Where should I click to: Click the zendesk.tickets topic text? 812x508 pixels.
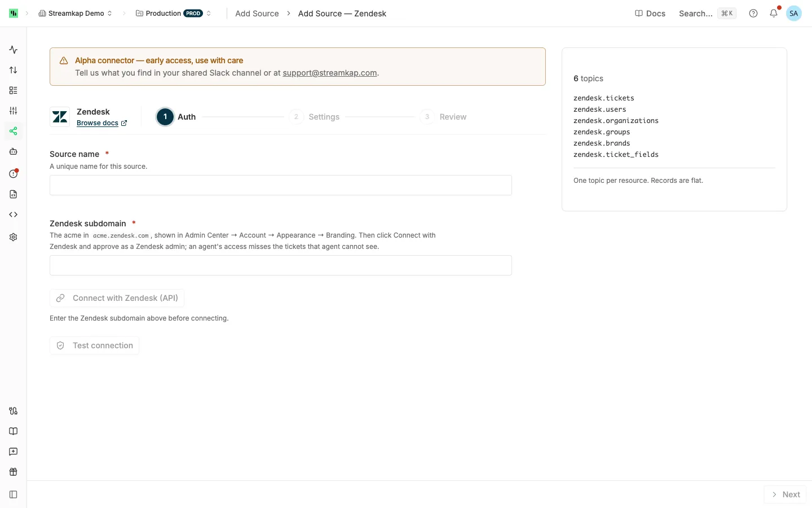point(604,98)
